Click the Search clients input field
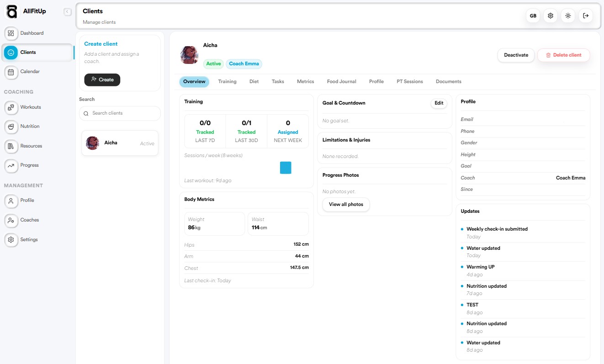This screenshot has width=604, height=364. [120, 113]
